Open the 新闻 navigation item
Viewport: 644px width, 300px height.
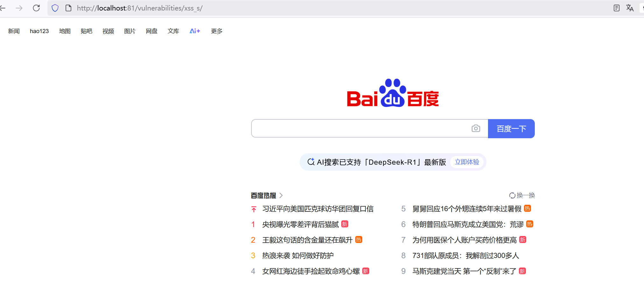click(14, 31)
